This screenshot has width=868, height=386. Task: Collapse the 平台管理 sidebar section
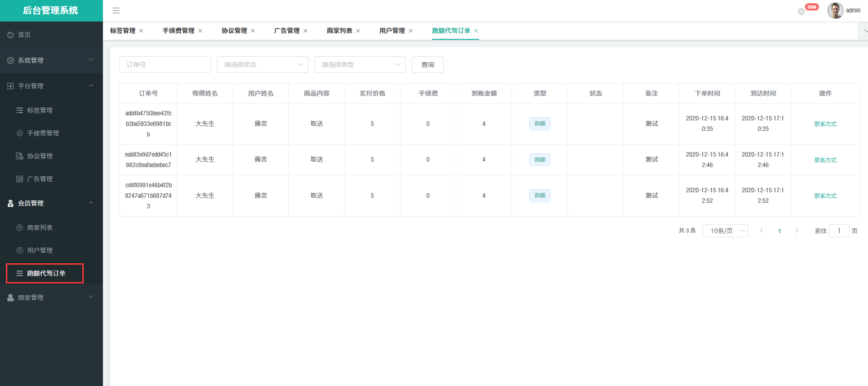pyautogui.click(x=51, y=86)
